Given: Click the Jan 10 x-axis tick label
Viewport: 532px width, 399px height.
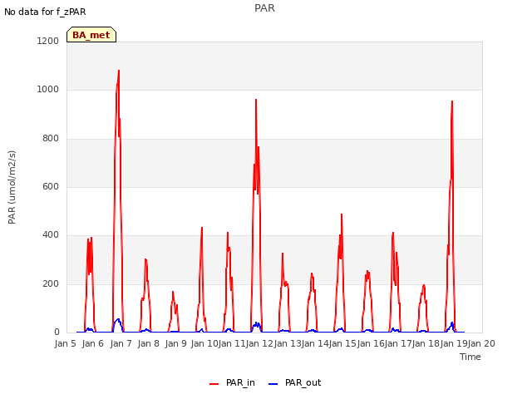Looking at the screenshot, I should [x=204, y=343].
